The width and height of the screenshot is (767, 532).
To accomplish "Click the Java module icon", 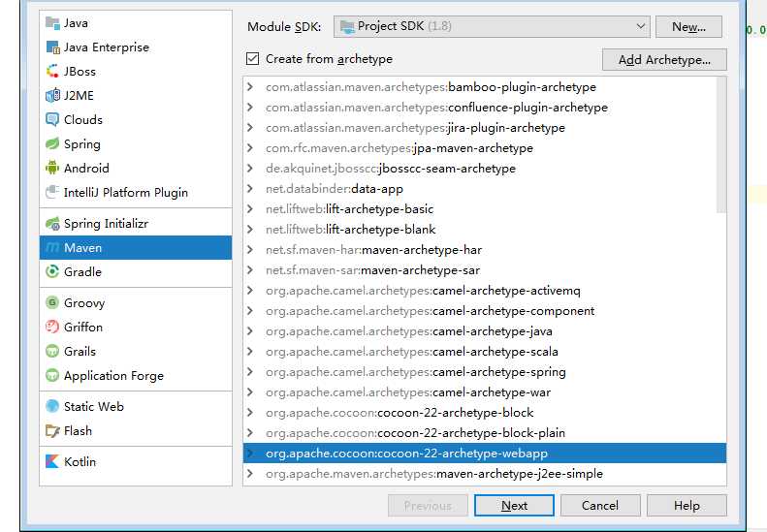I will click(52, 23).
